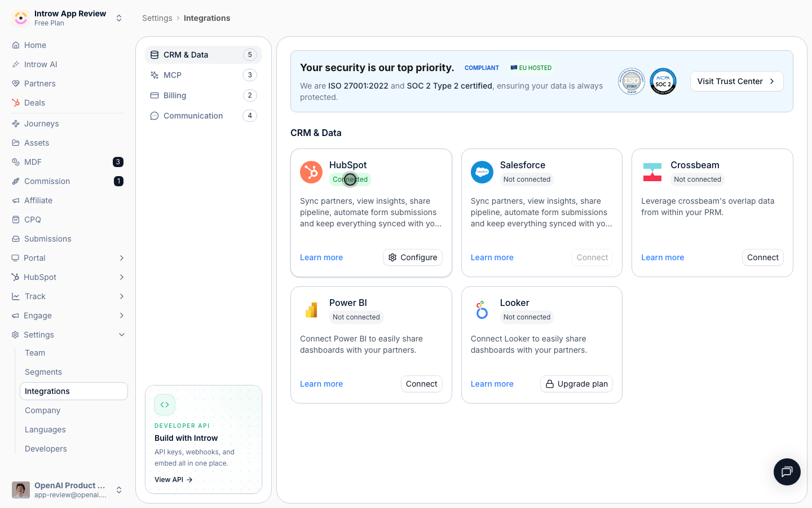Open the Deals HubSpot-style icon

point(16,103)
